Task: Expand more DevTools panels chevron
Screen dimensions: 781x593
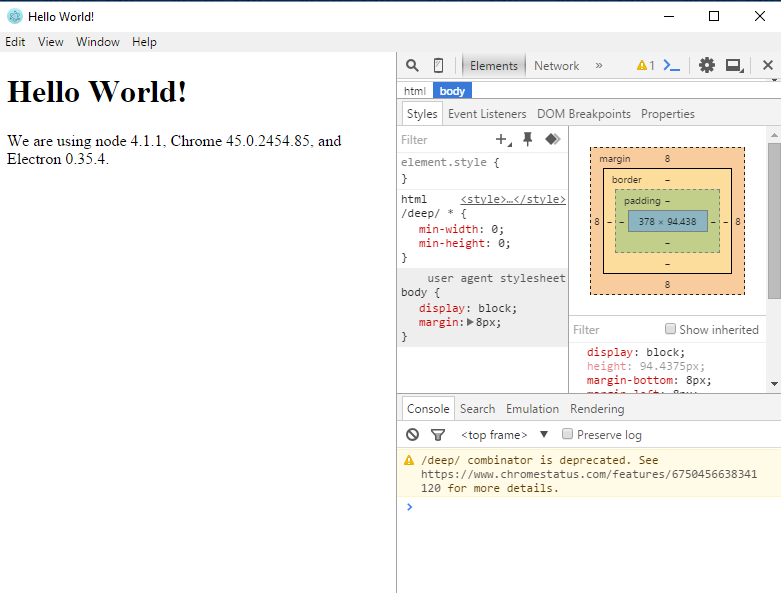Action: 599,65
